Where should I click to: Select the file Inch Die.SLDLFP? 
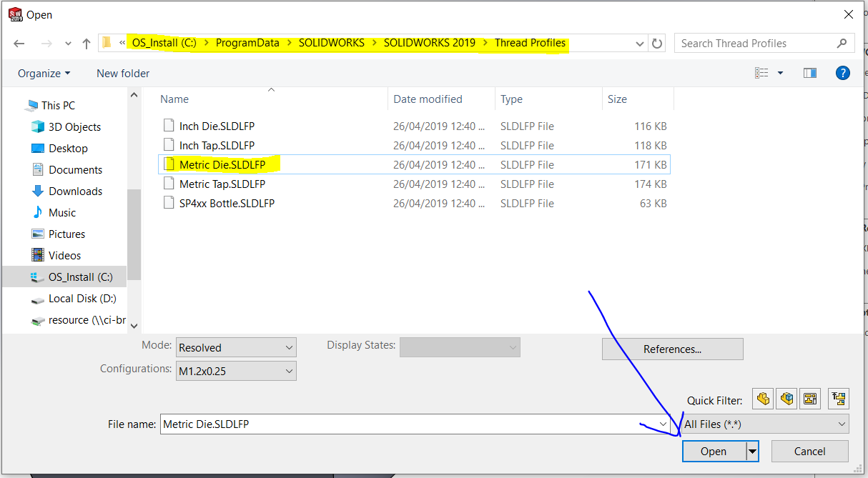(x=217, y=126)
